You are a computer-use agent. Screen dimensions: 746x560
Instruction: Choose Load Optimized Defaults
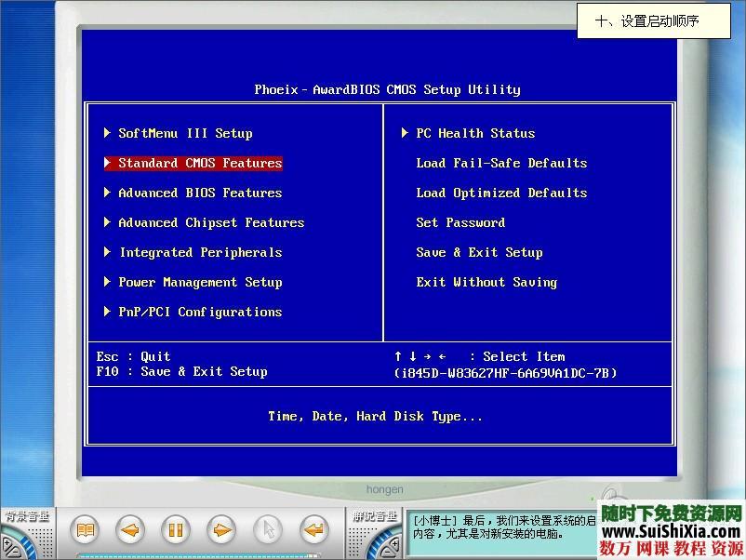pos(501,193)
